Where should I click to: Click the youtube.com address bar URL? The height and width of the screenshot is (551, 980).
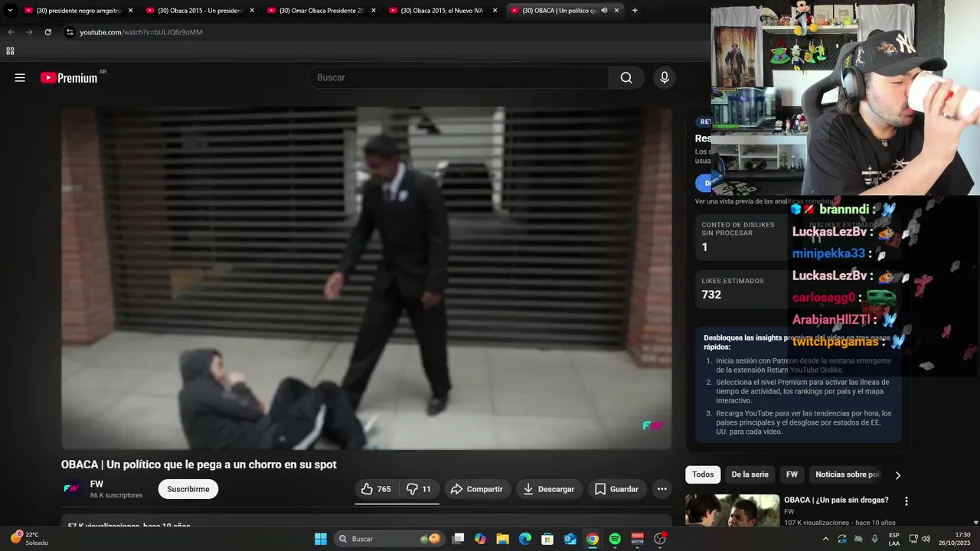pos(141,32)
